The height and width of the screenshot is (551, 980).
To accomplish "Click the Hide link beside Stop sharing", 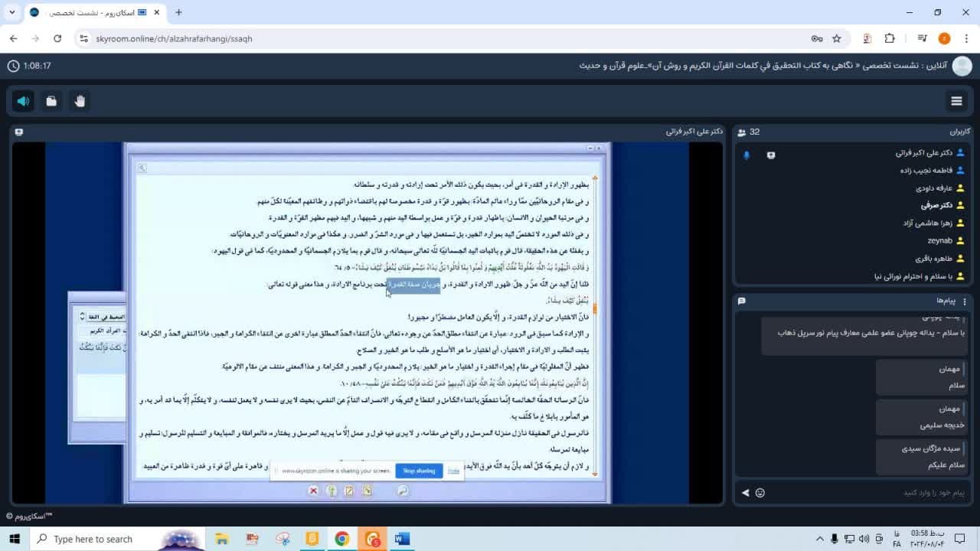I will tap(453, 471).
